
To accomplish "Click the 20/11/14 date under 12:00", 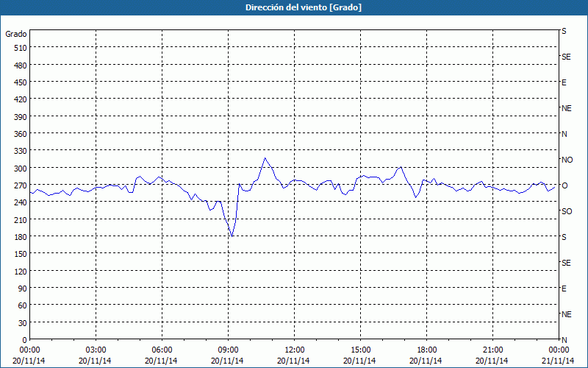I will [293, 361].
